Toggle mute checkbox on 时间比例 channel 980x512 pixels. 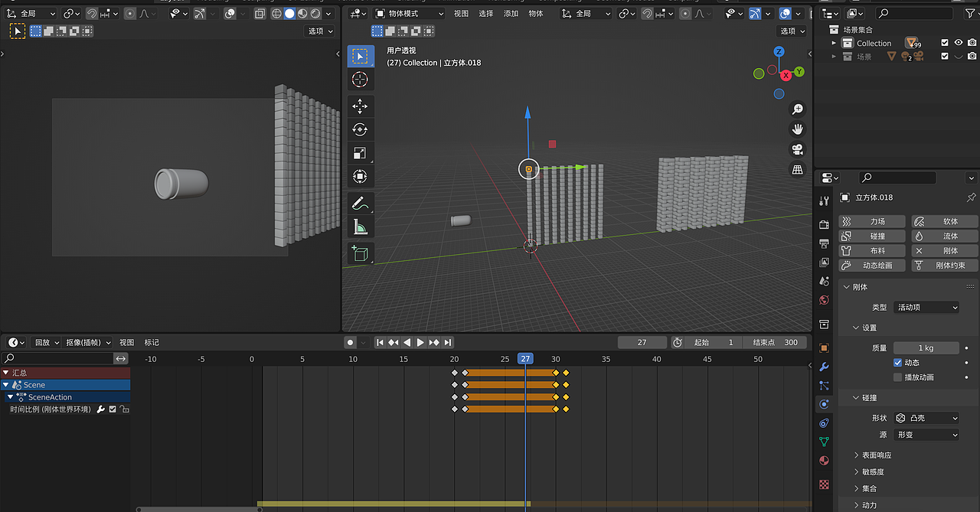(x=113, y=409)
